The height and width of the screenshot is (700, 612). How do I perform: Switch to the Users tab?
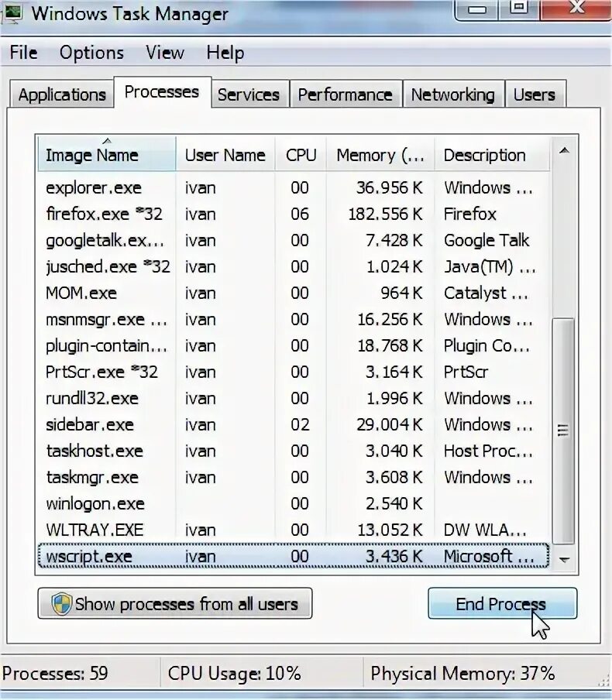(x=535, y=94)
